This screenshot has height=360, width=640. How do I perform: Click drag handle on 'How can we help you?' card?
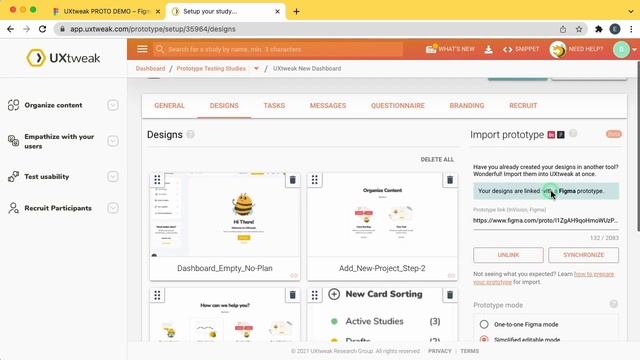(x=157, y=295)
